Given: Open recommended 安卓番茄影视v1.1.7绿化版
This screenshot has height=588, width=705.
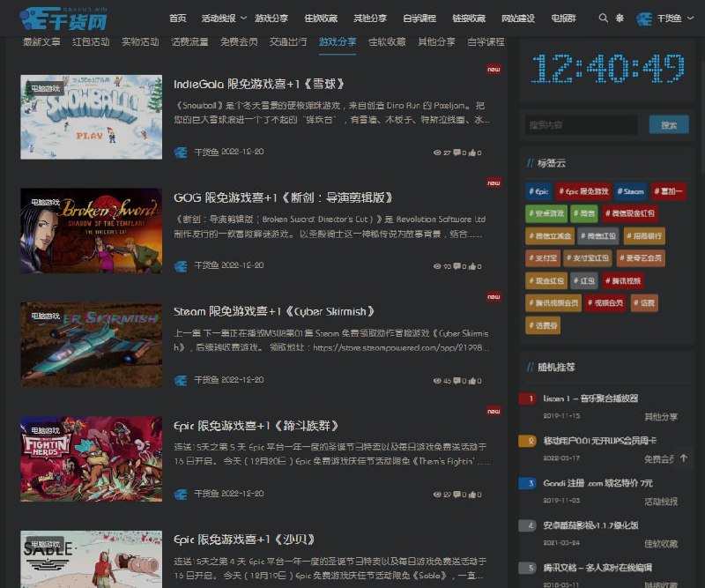Looking at the screenshot, I should coord(590,525).
